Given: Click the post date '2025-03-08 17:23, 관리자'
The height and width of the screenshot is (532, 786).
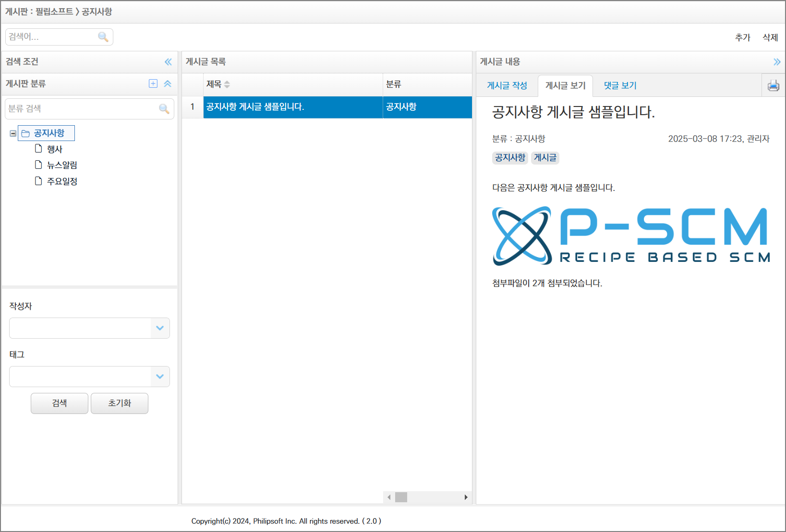Looking at the screenshot, I should click(x=719, y=139).
